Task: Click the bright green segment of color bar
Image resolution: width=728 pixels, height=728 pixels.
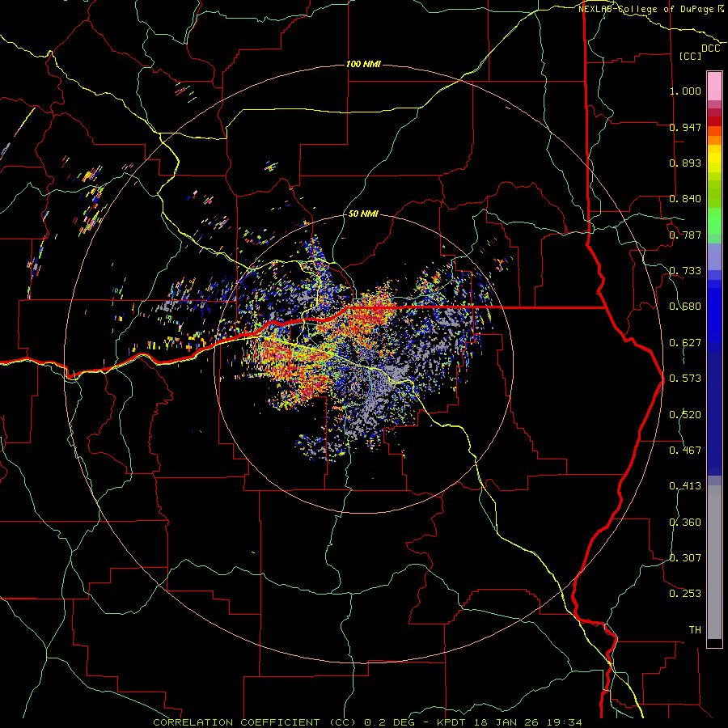Action: click(x=714, y=221)
